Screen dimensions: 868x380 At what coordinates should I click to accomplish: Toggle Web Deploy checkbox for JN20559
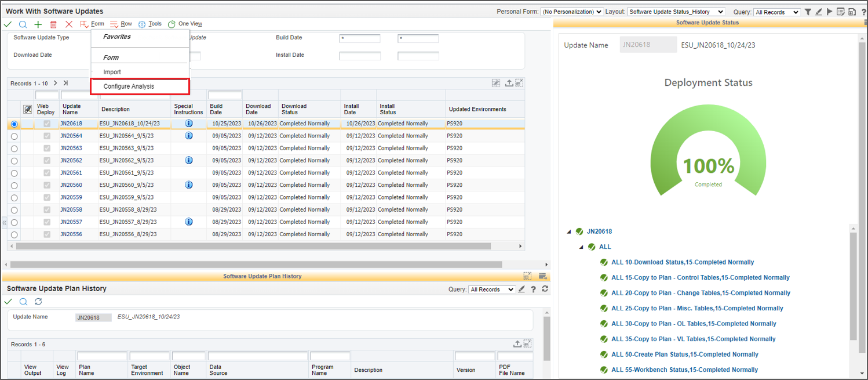tap(47, 197)
